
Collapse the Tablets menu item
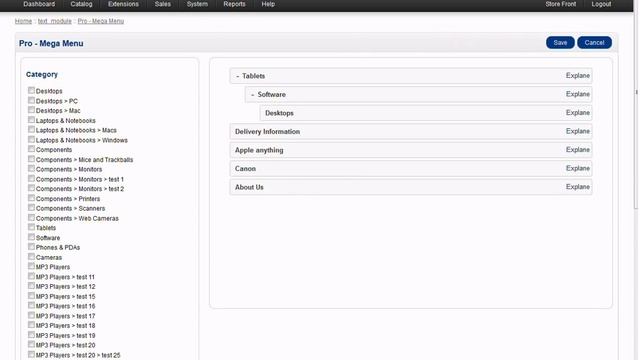click(x=238, y=76)
